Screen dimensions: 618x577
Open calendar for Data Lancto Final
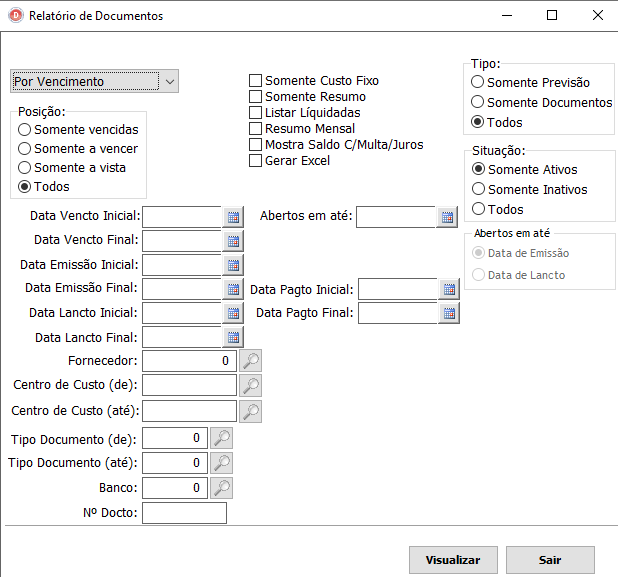[233, 337]
